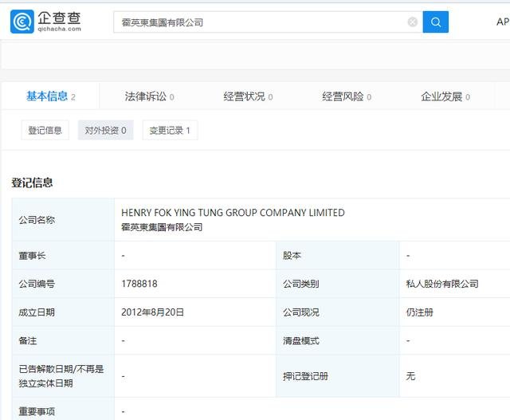Click the 登记信息 section heading
This screenshot has width=510, height=420.
point(32,183)
